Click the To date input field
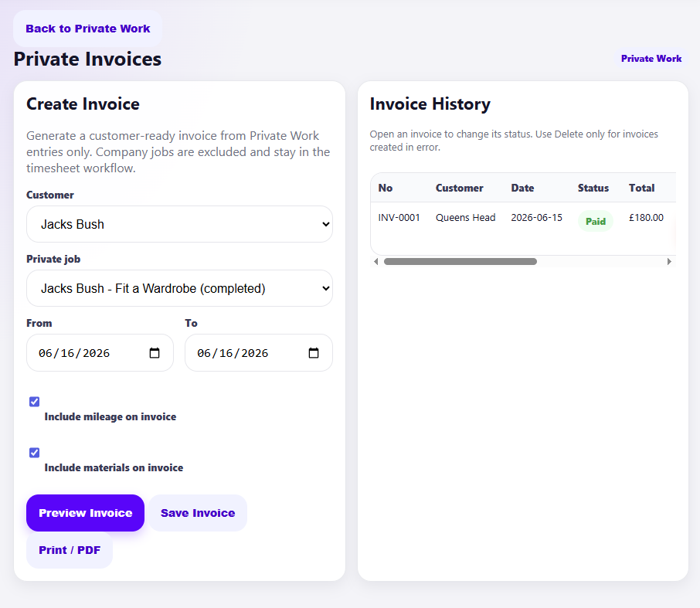Viewport: 700px width, 608px height. (x=259, y=352)
